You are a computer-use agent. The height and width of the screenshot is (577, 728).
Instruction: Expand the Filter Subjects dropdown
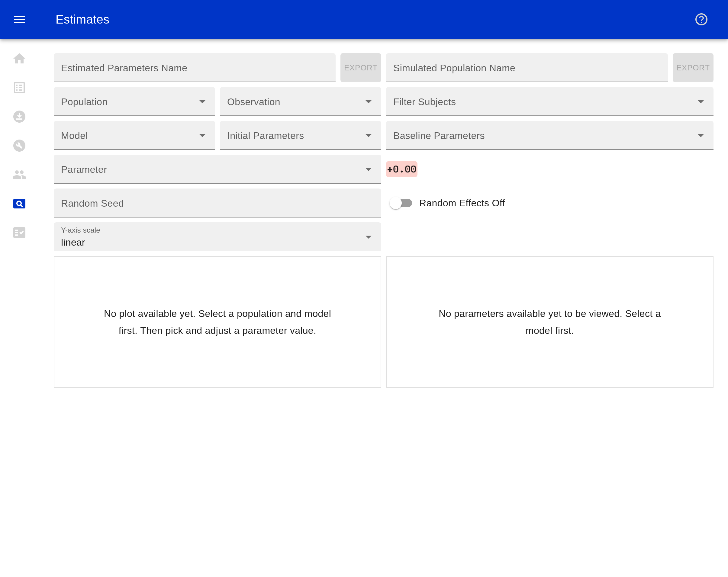click(x=549, y=102)
